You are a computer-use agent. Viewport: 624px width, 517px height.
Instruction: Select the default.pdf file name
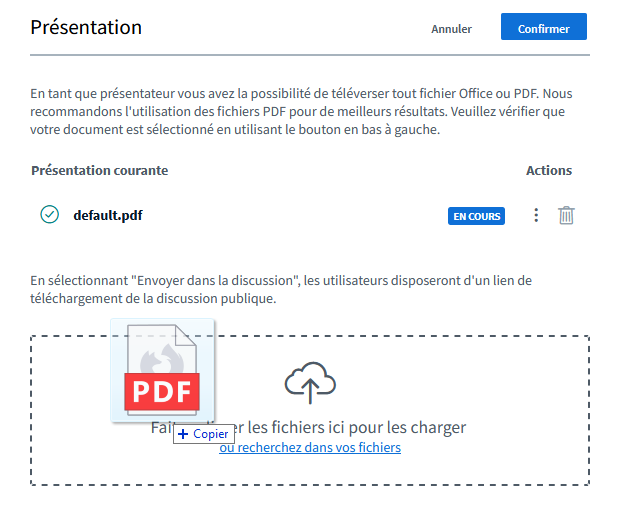107,215
